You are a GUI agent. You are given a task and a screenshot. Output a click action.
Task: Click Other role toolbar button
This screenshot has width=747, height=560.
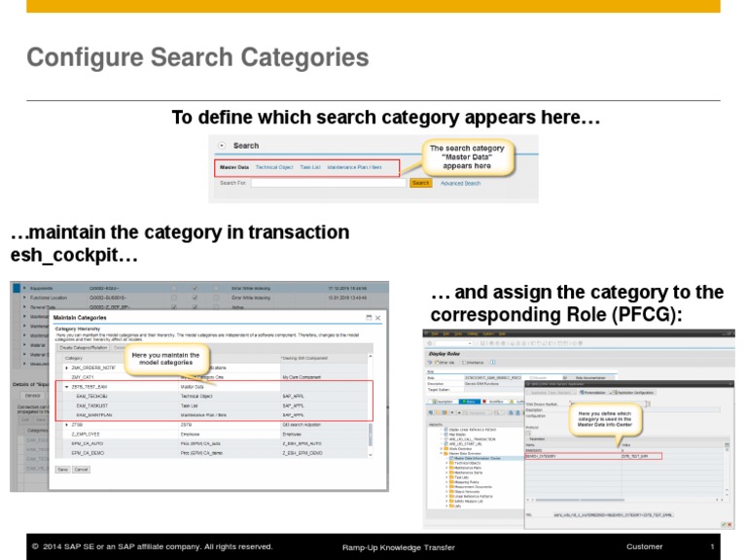(444, 363)
